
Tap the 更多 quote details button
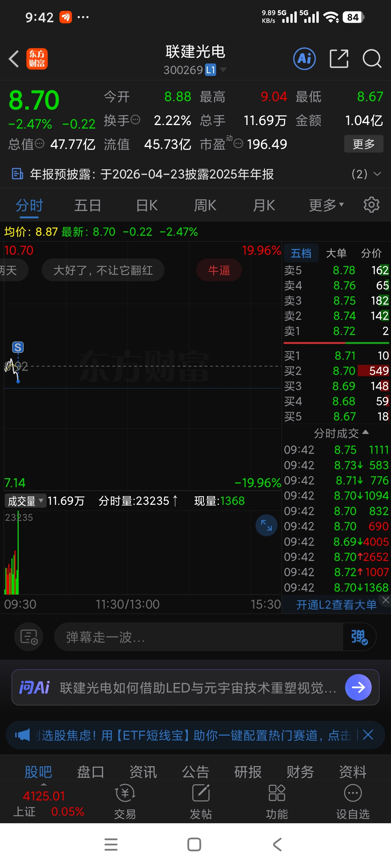(364, 144)
